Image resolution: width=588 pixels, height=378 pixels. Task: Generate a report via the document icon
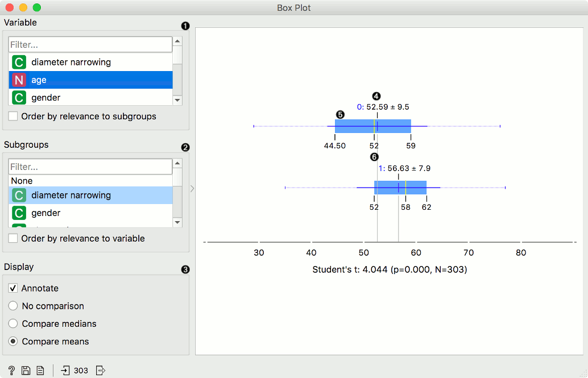pos(40,370)
